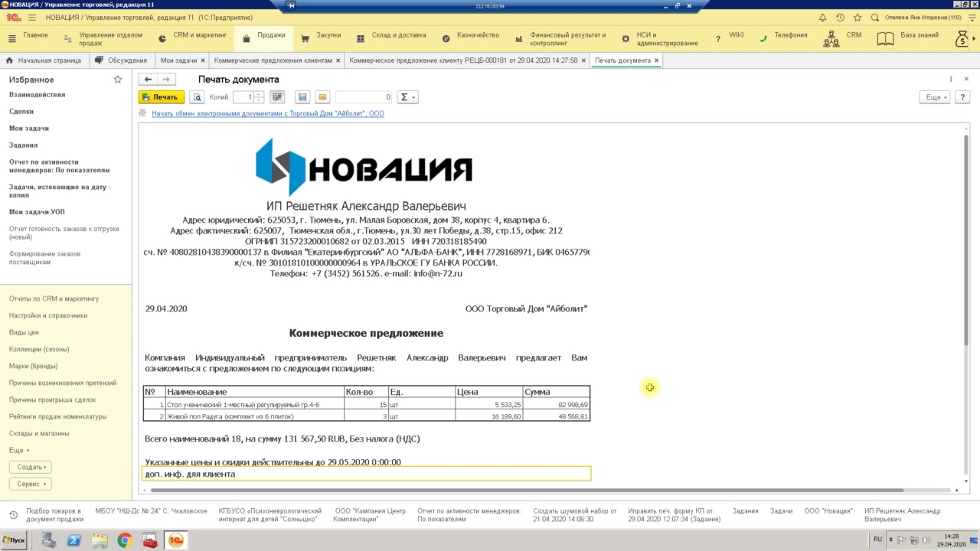Click the Пуск start button
Image resolution: width=980 pixels, height=551 pixels.
coord(13,540)
